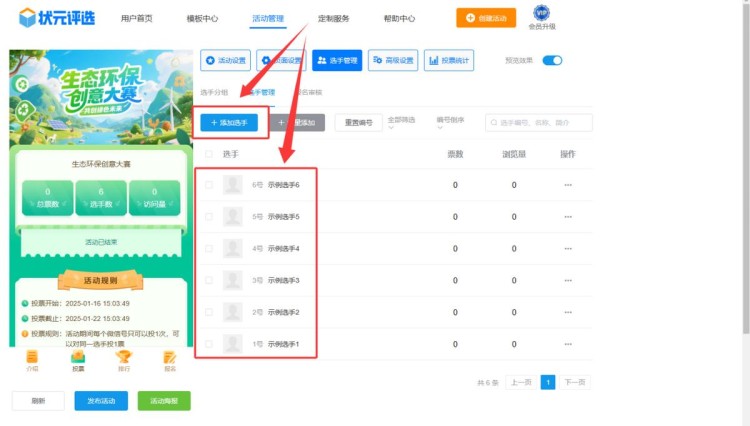Tap the 报名 signup icon

click(x=170, y=359)
